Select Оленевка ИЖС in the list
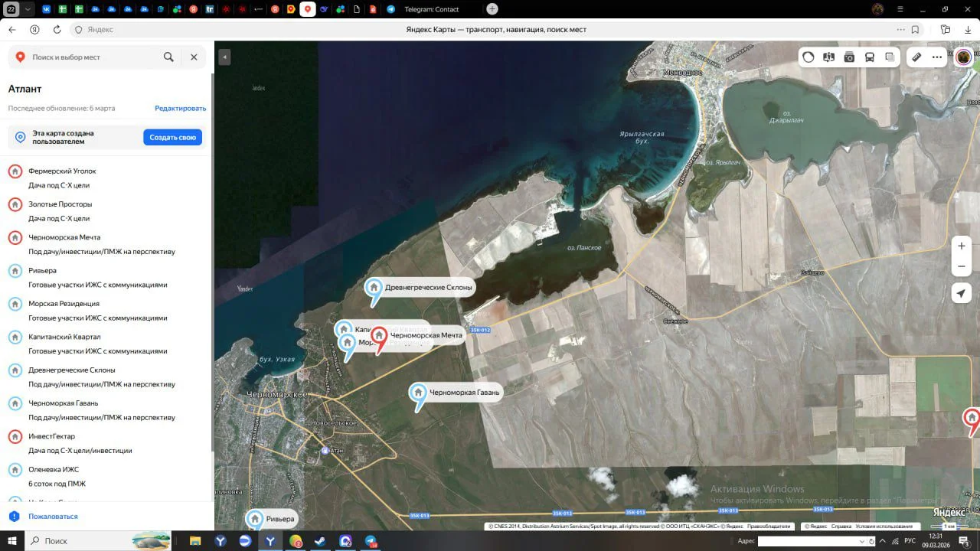The width and height of the screenshot is (980, 551). tap(107, 476)
